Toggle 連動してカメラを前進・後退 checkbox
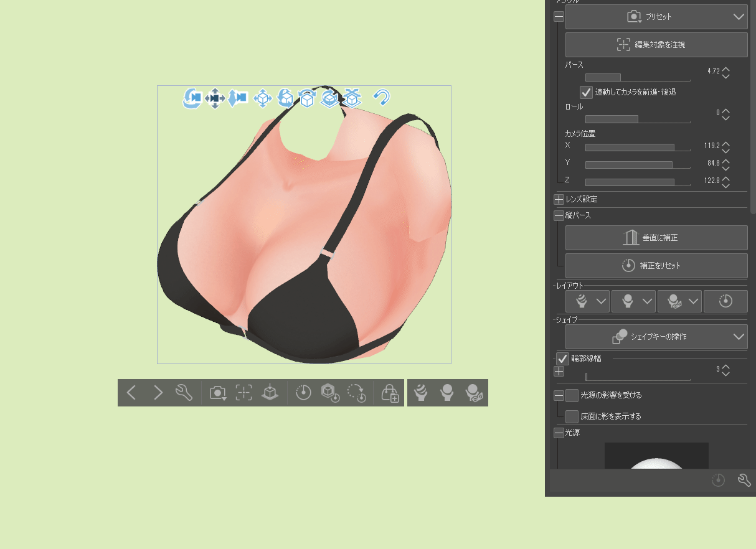 coord(586,92)
